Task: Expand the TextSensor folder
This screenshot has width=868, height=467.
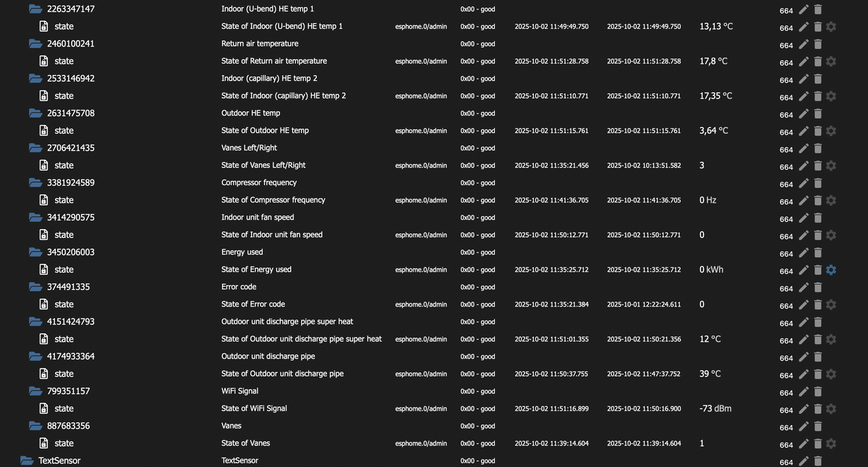Action: [x=27, y=460]
